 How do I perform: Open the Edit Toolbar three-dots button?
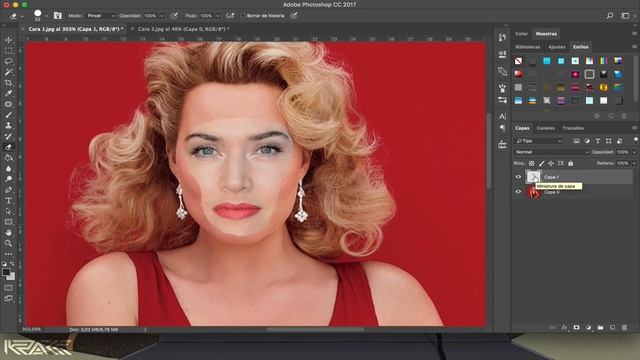click(x=8, y=254)
